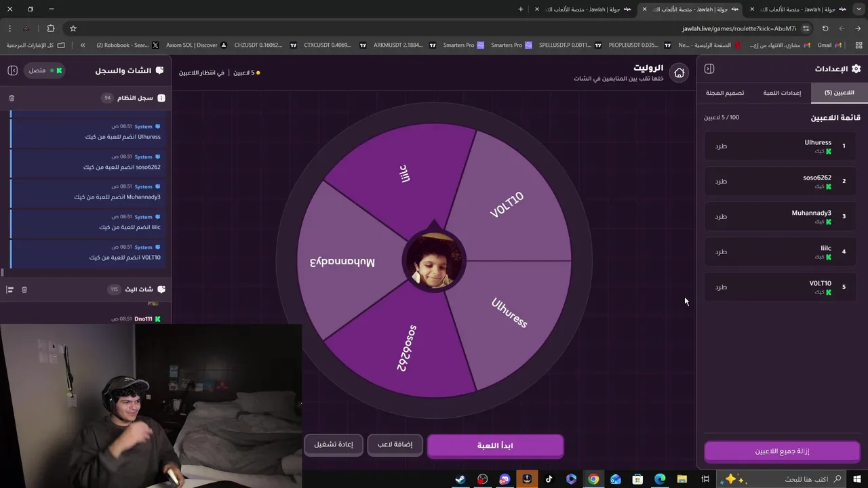Screen dimensions: 868x488
Task: Kick player Muhannady3 with طرد
Action: 721,216
